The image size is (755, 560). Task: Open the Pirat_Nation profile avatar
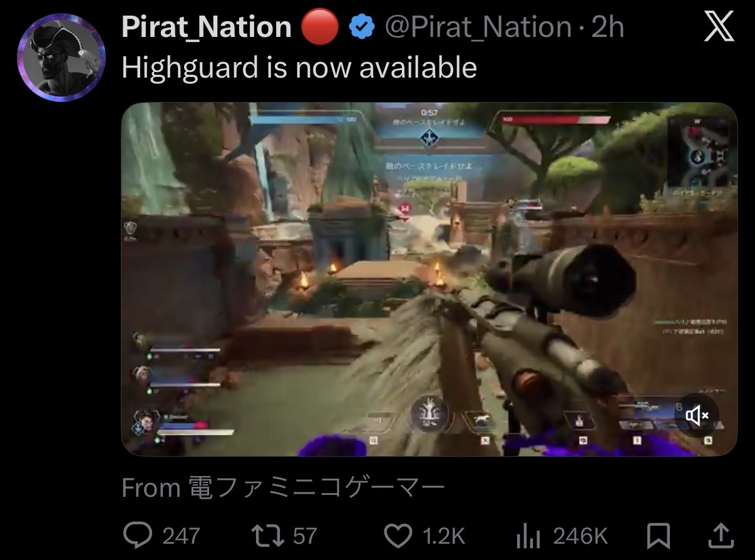(61, 57)
